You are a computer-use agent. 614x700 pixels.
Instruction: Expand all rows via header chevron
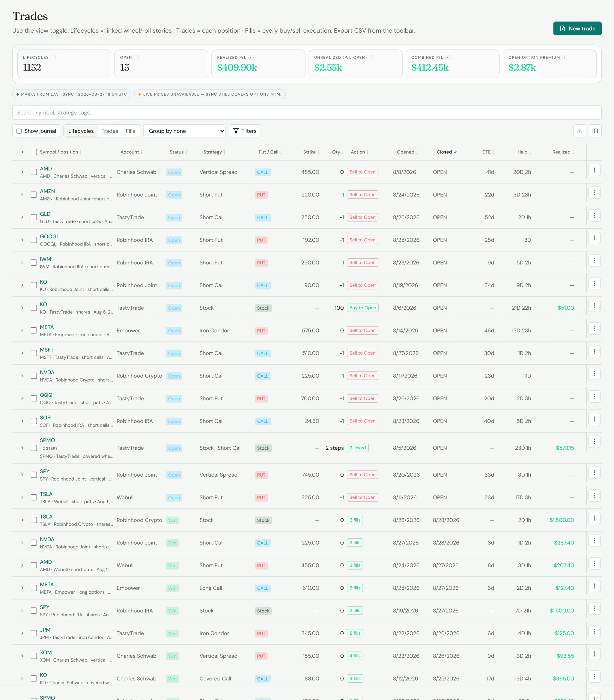point(22,152)
